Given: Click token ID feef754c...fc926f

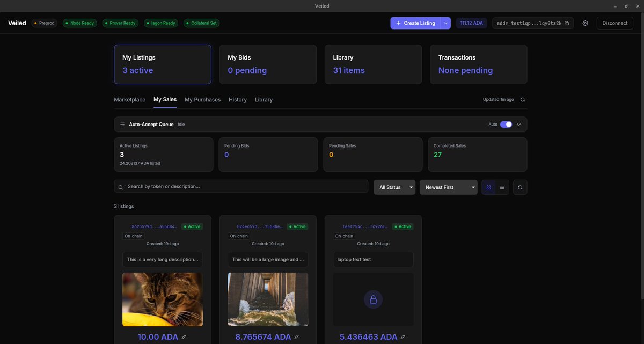Looking at the screenshot, I should point(365,226).
